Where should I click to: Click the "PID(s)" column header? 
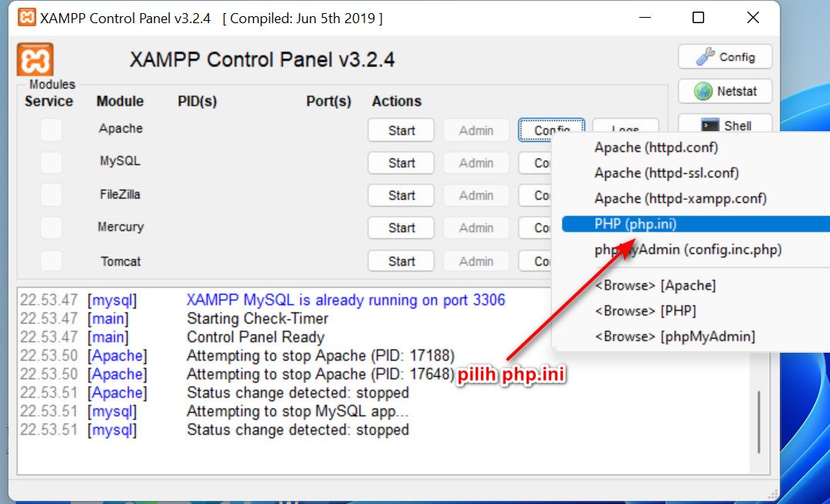198,101
